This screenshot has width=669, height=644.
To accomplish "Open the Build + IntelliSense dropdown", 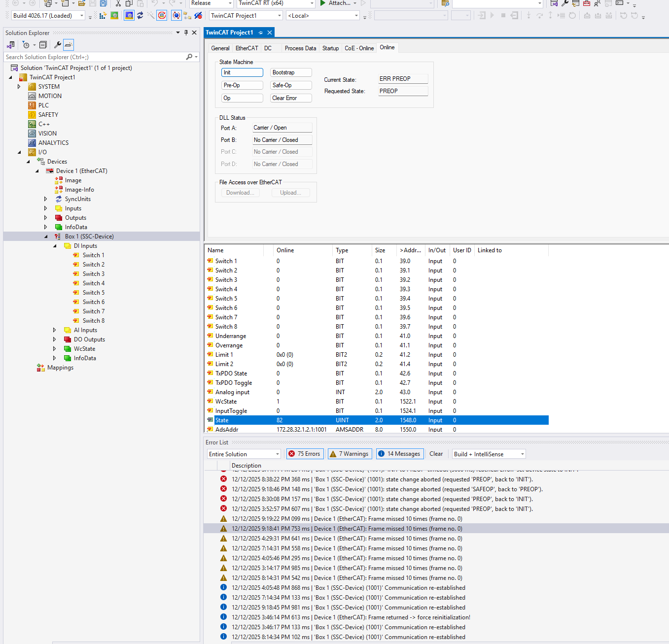I will coord(489,454).
